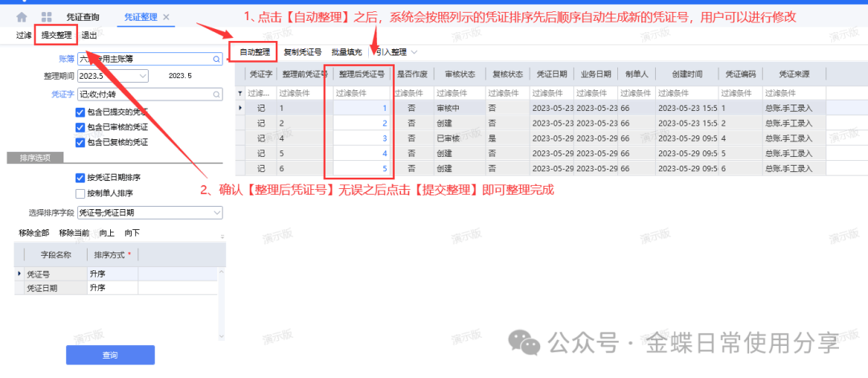
Task: Expand the 整理期间 2023.5 dropdown
Action: coord(143,76)
